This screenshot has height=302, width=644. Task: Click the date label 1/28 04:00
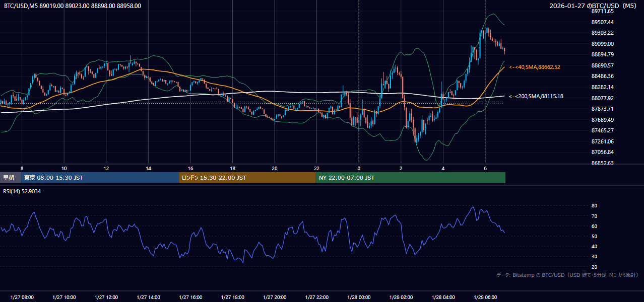443,297
